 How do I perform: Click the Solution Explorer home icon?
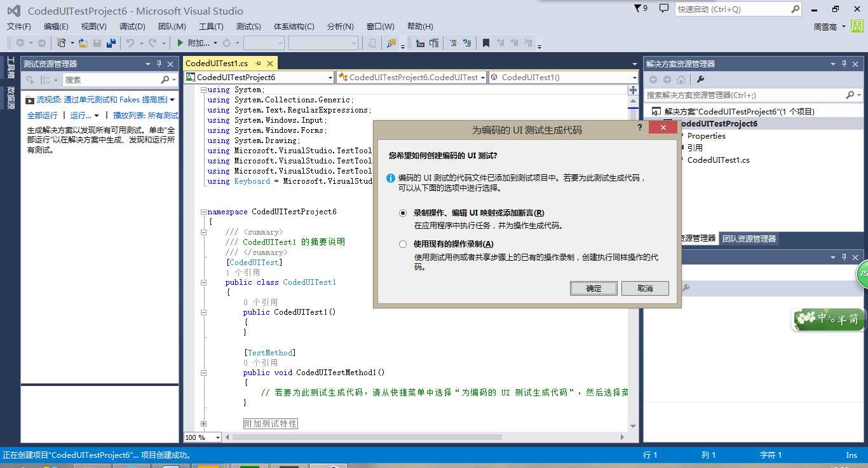[x=681, y=79]
